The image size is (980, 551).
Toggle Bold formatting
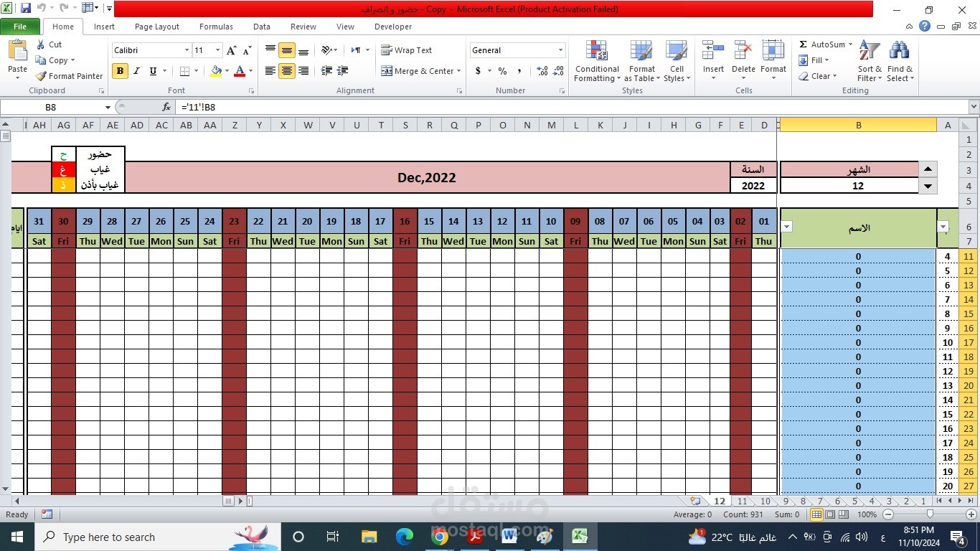[x=120, y=71]
